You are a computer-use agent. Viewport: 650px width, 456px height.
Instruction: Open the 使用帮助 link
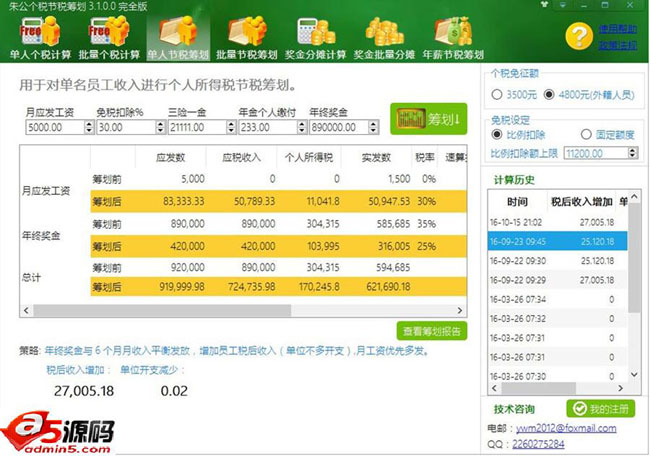(617, 29)
